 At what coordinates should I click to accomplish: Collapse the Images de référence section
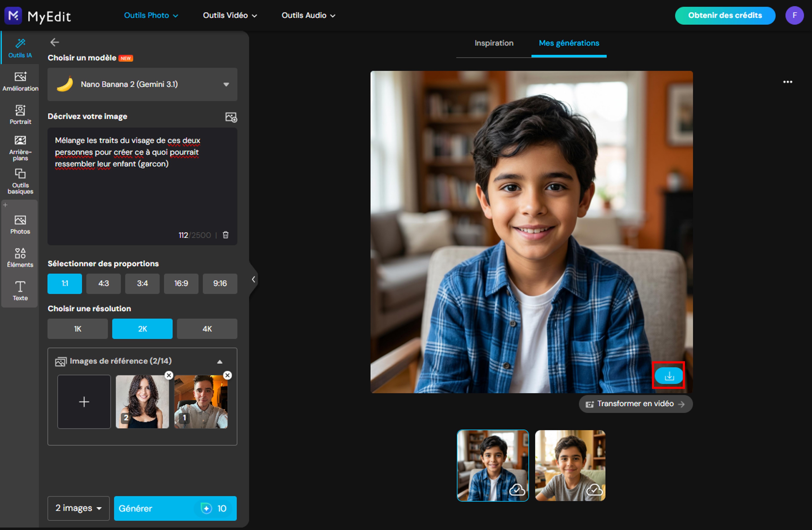point(220,361)
